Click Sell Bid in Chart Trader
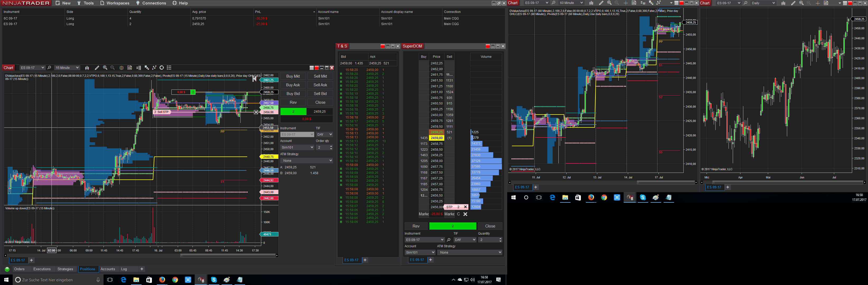The width and height of the screenshot is (868, 285). pyautogui.click(x=320, y=94)
